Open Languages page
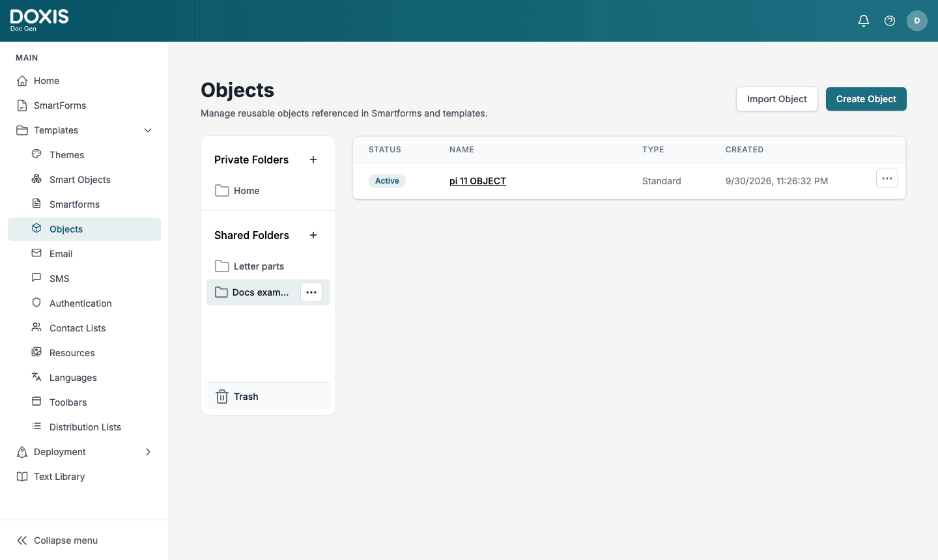 click(85, 378)
